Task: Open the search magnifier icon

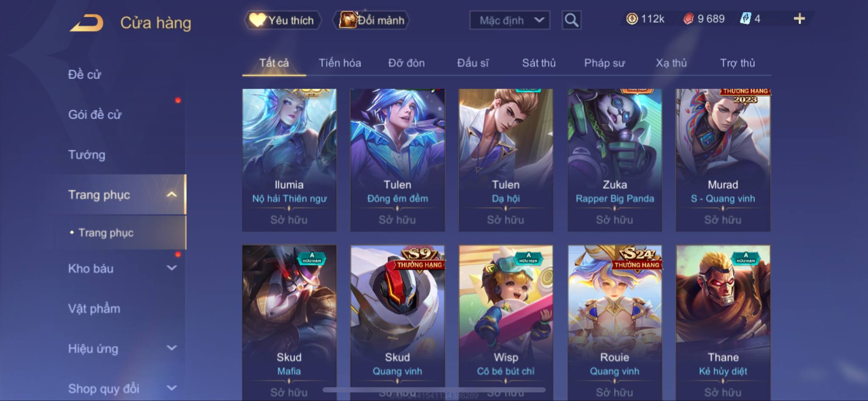Action: pos(571,20)
